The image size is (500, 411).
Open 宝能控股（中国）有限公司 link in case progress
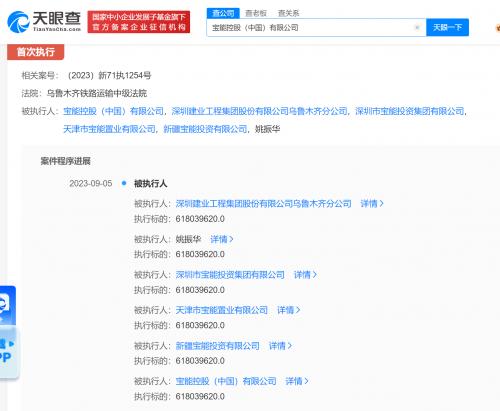coord(226,381)
